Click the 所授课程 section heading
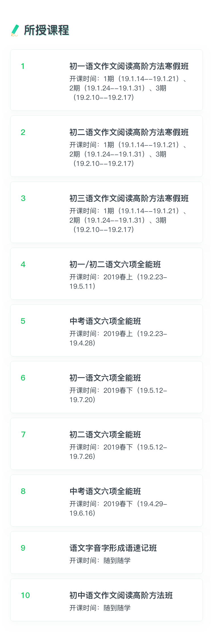213x644 pixels. coord(47,30)
